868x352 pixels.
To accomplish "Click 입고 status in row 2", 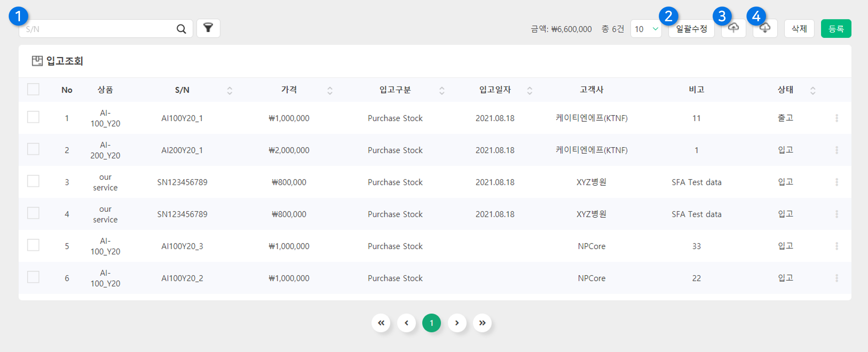I will click(x=786, y=150).
